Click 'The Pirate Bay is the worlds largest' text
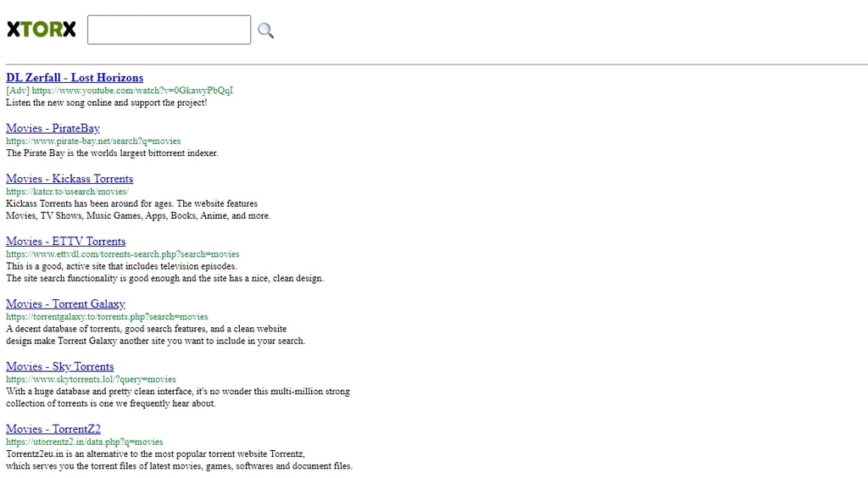Screen dimensions: 868x478 pyautogui.click(x=113, y=153)
